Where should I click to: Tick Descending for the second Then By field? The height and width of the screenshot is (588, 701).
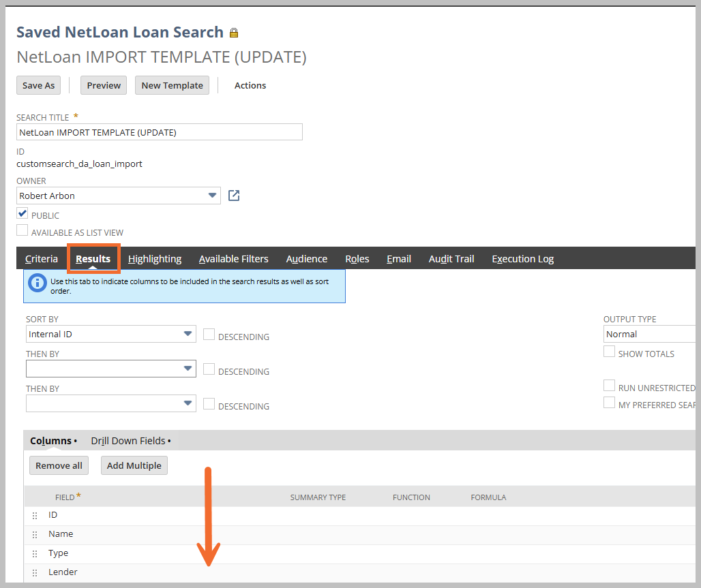(x=209, y=404)
